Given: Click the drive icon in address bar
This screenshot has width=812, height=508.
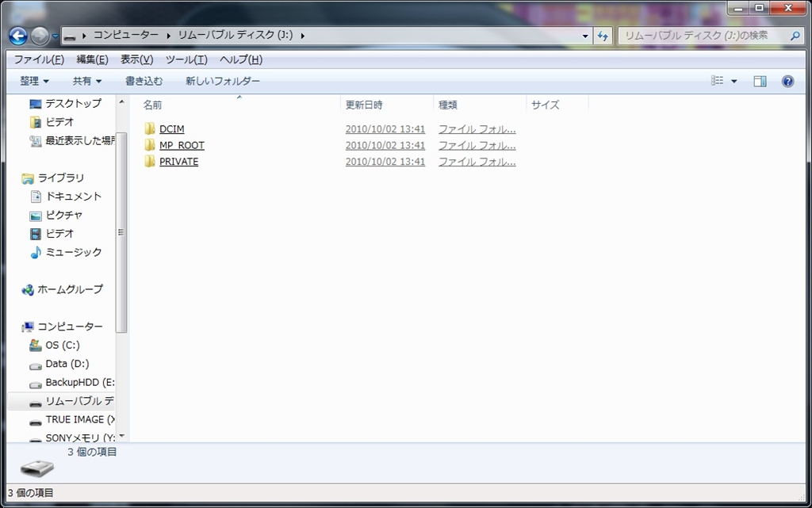Looking at the screenshot, I should (x=70, y=36).
